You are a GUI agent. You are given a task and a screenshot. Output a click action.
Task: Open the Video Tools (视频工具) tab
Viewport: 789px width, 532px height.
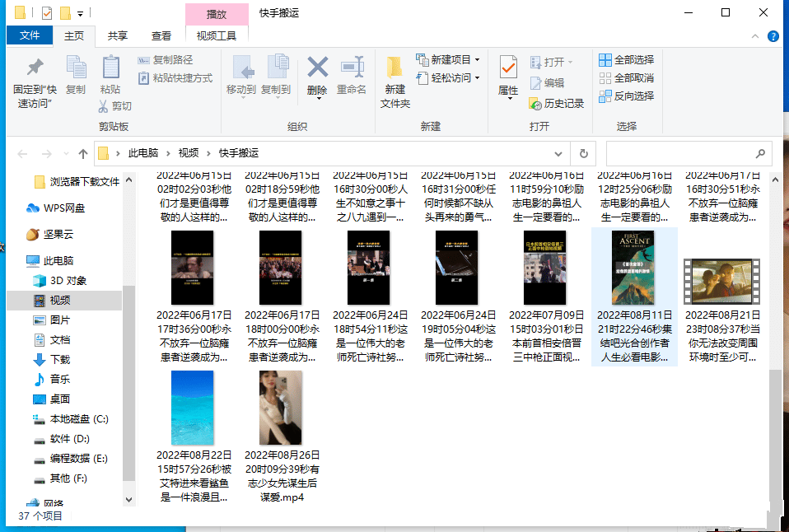point(217,35)
